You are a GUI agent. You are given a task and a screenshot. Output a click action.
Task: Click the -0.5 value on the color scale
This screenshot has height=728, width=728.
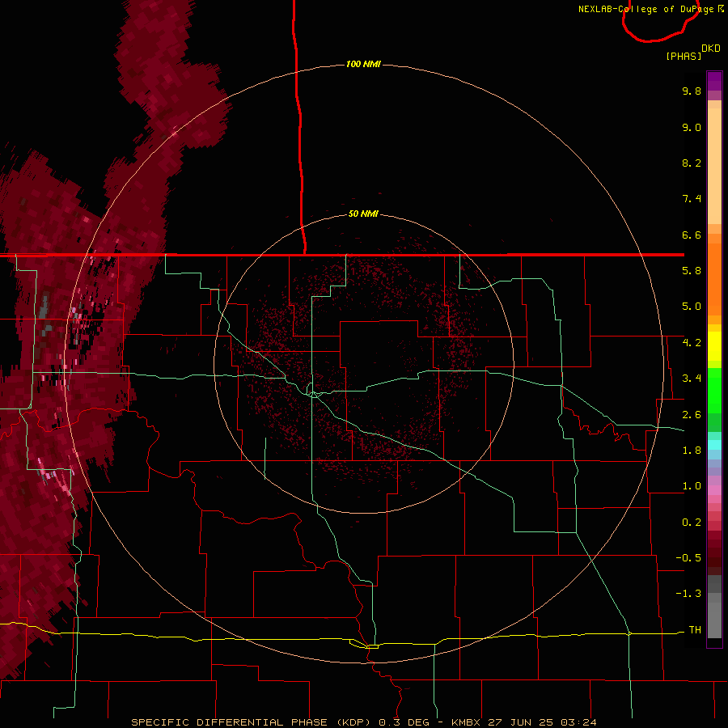click(688, 558)
